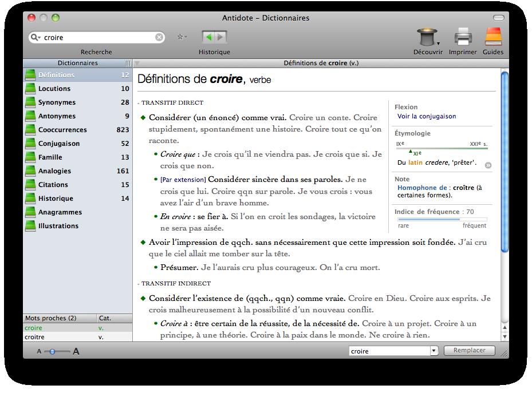Click the large A text size icon
This screenshot has width=532, height=393.
pyautogui.click(x=76, y=351)
